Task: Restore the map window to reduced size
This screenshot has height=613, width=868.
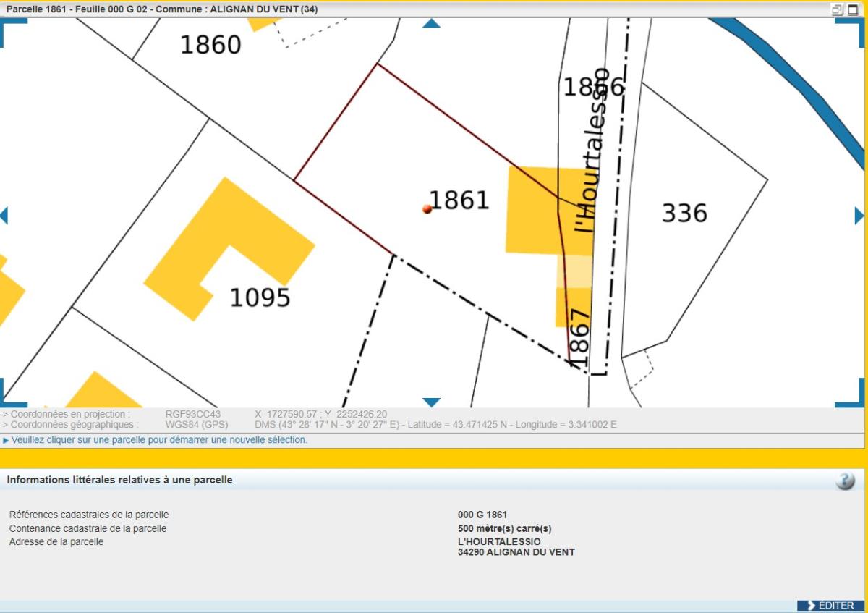Action: (837, 9)
